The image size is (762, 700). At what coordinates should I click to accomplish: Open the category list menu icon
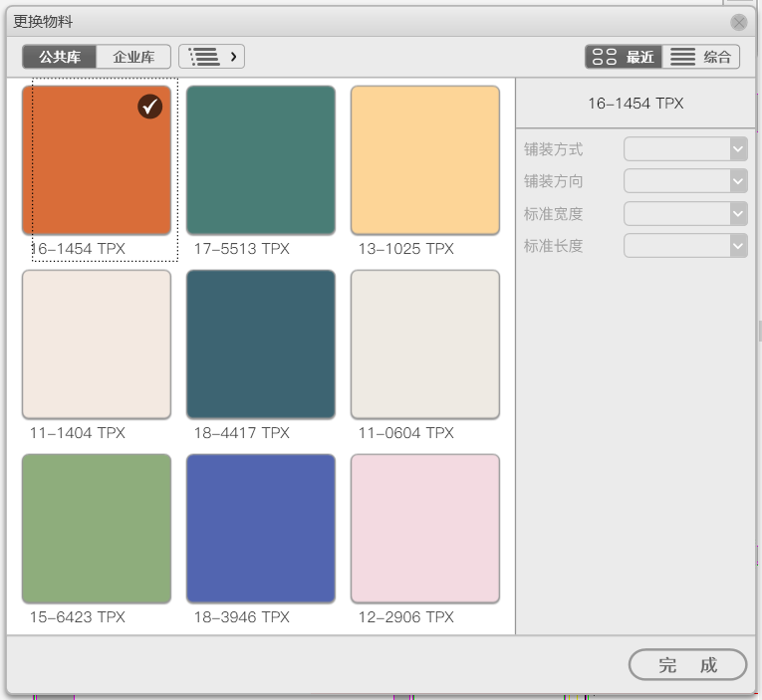tap(211, 57)
